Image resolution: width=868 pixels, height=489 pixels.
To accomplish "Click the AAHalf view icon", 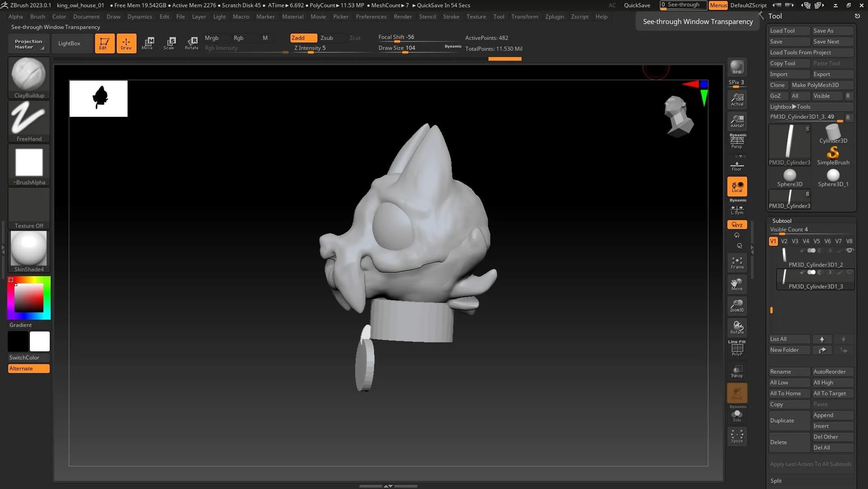I will (x=737, y=121).
